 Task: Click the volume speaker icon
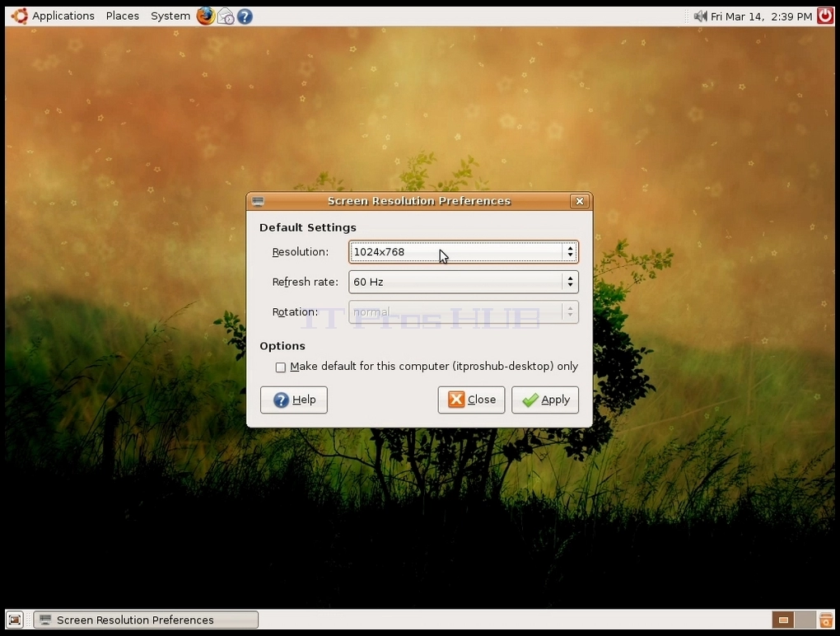[700, 16]
